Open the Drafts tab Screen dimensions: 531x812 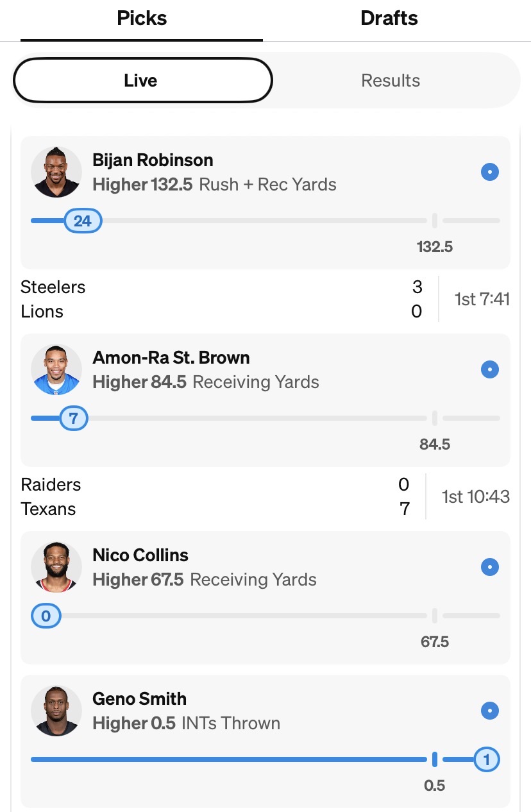(x=389, y=19)
